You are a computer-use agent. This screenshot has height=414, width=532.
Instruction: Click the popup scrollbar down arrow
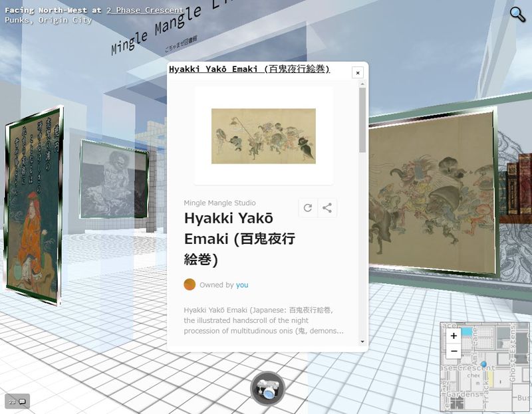click(362, 342)
